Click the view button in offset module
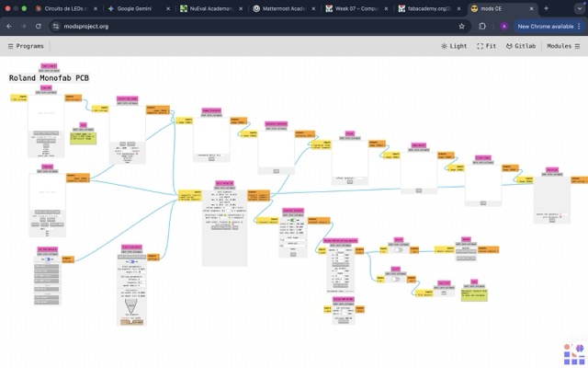 coord(350,182)
